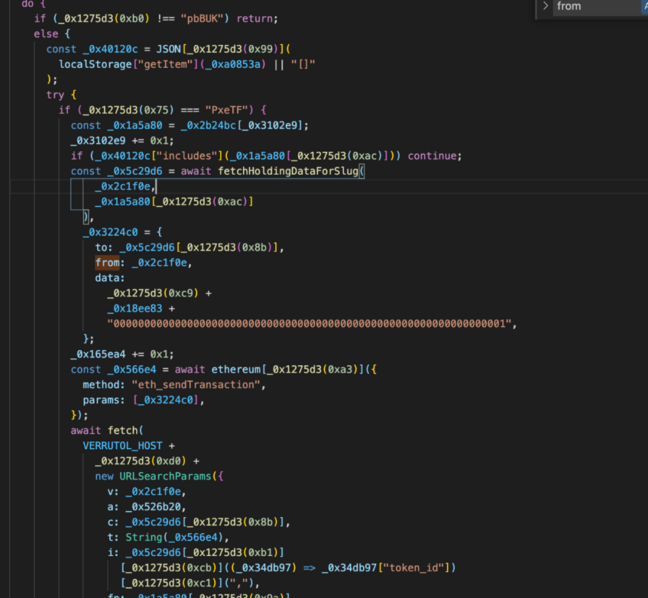Click the _0xa0853a variable
This screenshot has height=598, width=648.
(x=233, y=64)
